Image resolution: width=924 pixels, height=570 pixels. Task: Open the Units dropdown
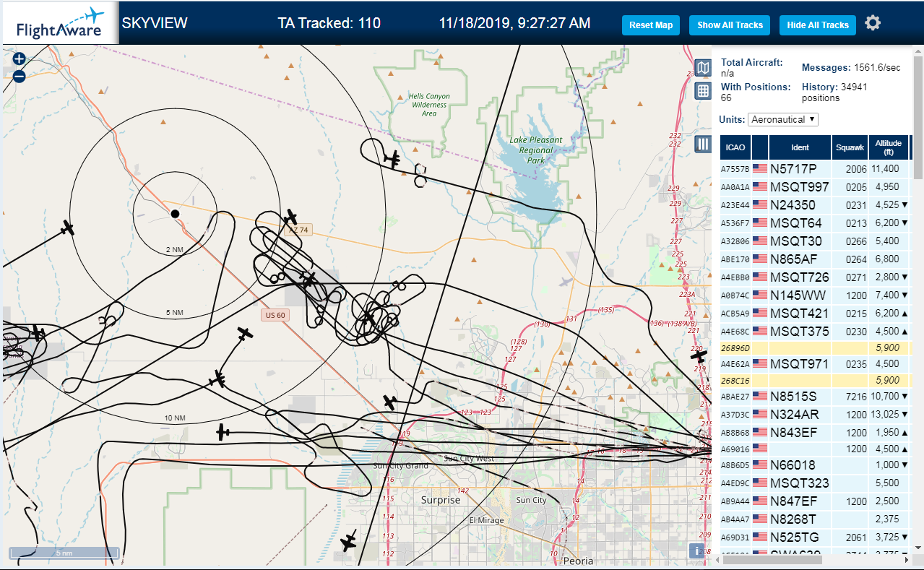tap(783, 119)
